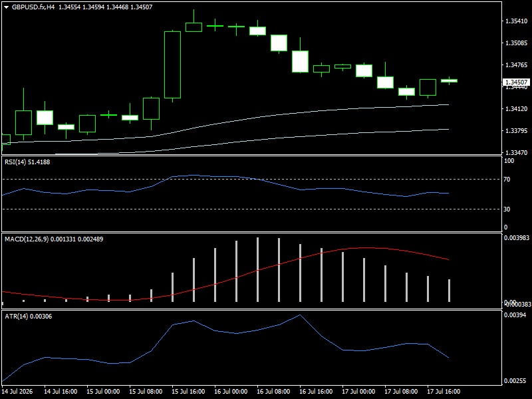This screenshot has width=532, height=399.
Task: Click the RSI lower dashed 30 level line
Action: [252, 209]
